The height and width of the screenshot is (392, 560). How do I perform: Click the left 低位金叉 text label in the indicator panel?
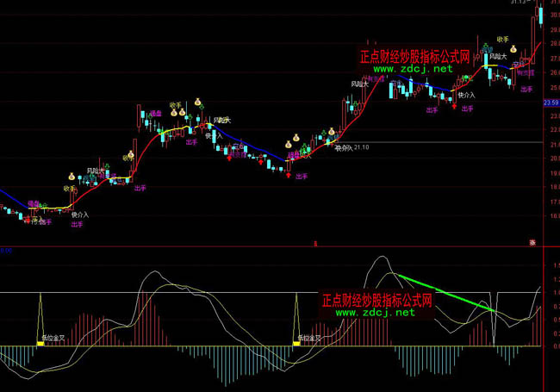click(x=53, y=339)
